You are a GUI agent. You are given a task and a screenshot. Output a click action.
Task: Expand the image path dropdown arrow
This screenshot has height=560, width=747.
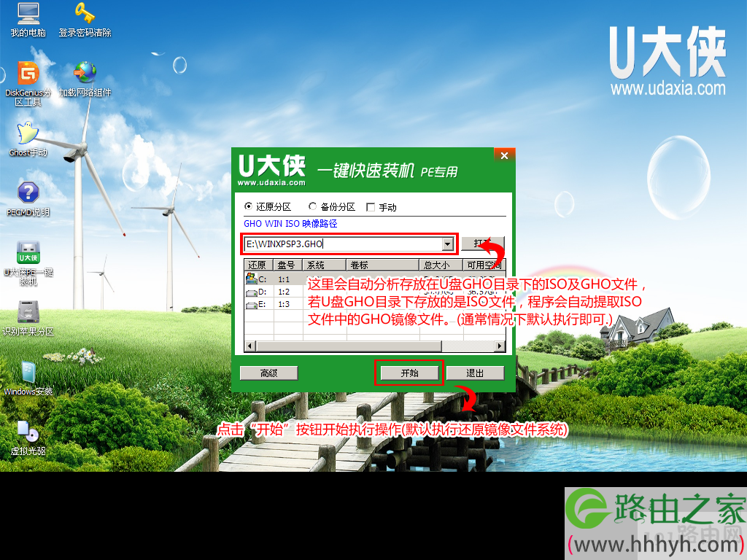[x=447, y=244]
